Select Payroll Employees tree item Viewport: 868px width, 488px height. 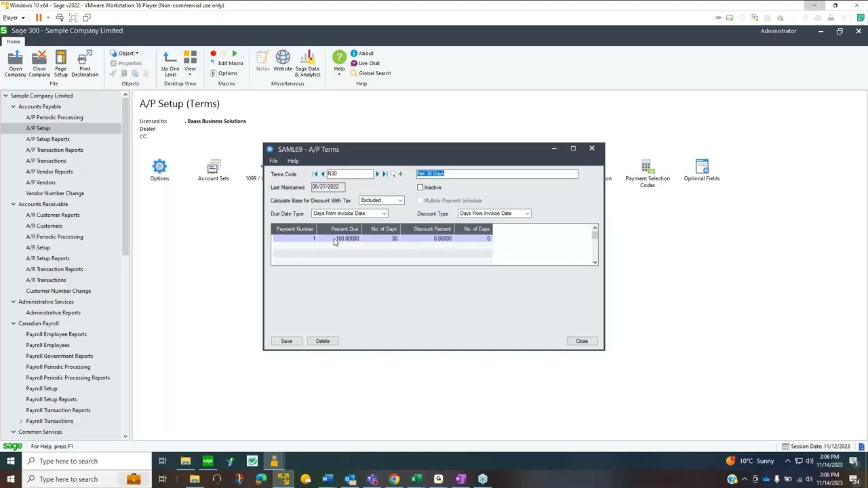(47, 345)
